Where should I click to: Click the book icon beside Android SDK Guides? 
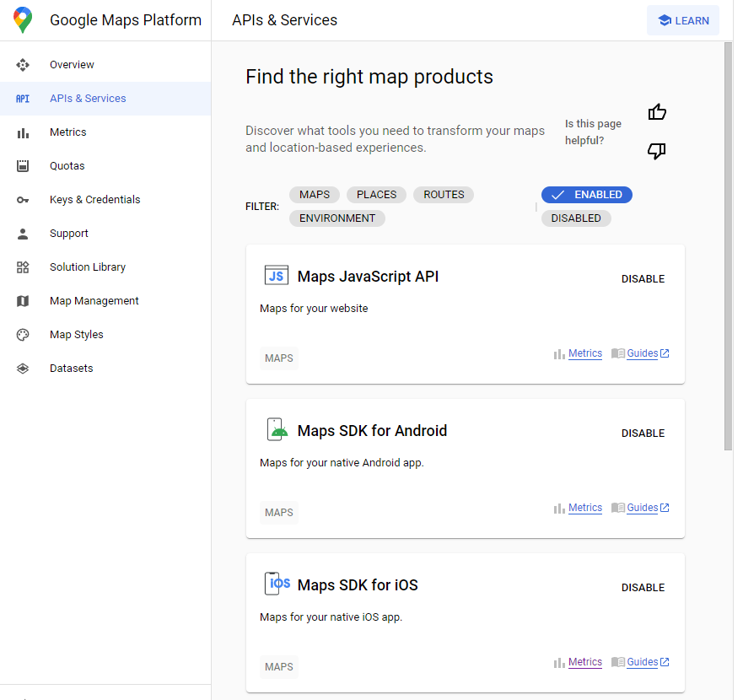(x=618, y=508)
